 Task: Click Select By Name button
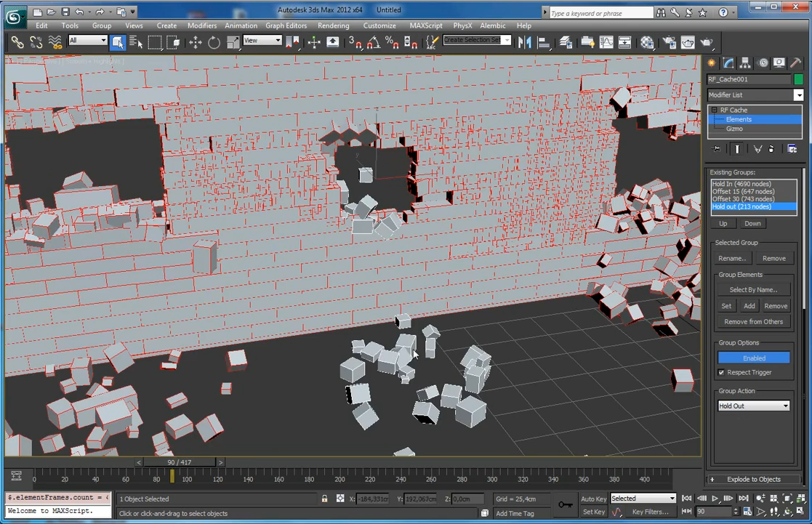(x=754, y=290)
